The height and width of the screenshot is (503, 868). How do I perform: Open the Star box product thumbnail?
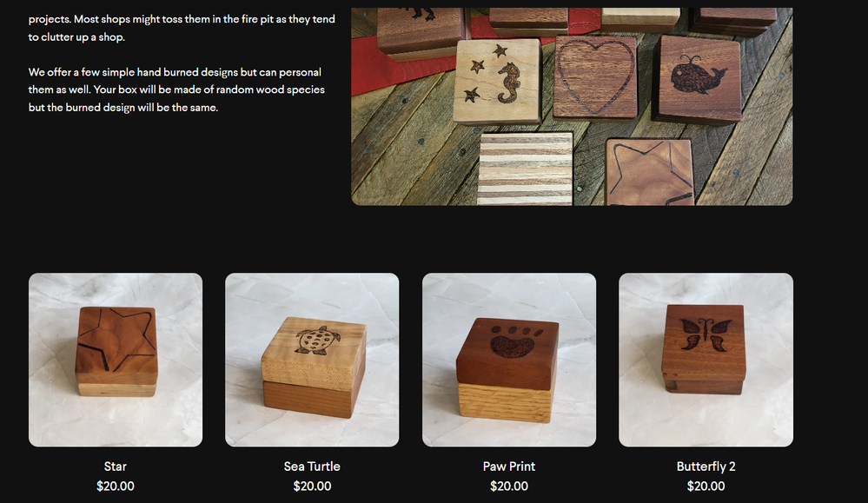[116, 360]
